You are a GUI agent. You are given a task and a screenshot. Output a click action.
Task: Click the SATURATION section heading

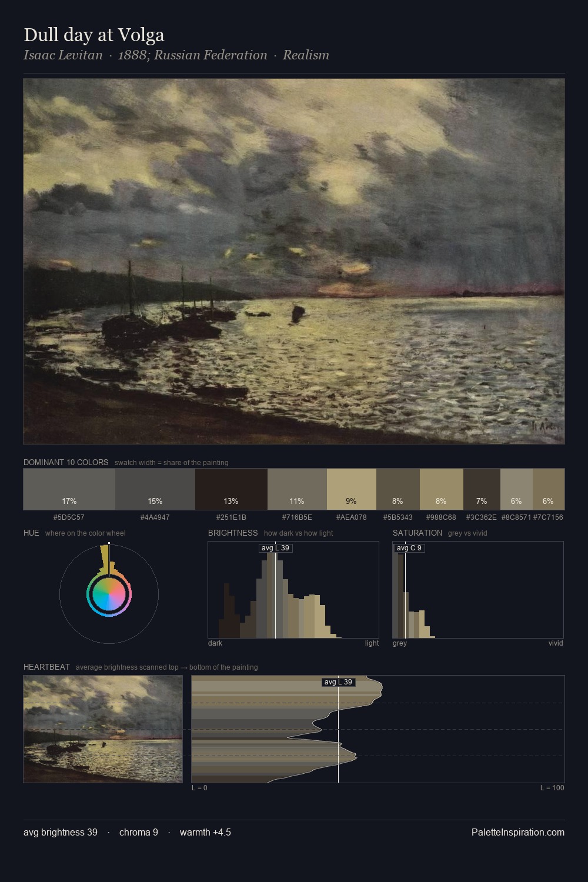click(417, 533)
